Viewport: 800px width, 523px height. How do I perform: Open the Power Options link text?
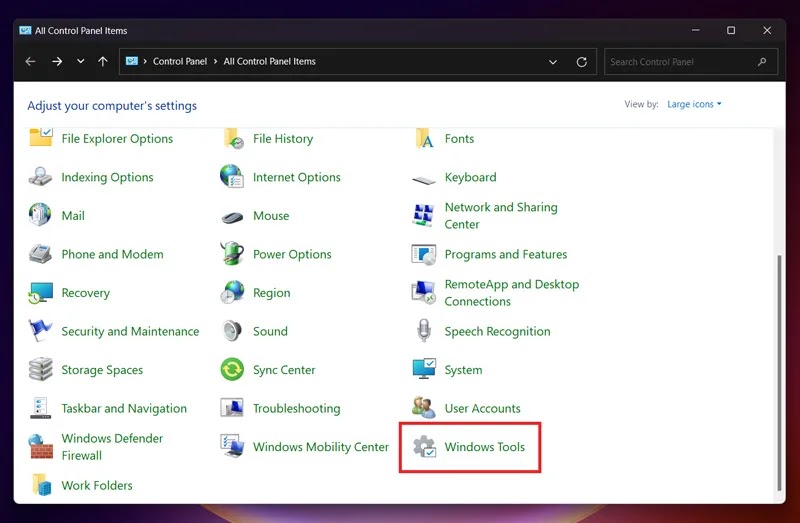tap(292, 254)
